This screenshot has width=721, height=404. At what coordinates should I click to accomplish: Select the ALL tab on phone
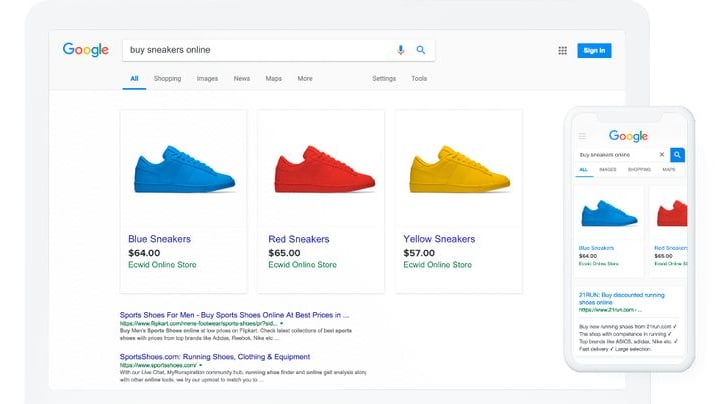click(x=584, y=170)
